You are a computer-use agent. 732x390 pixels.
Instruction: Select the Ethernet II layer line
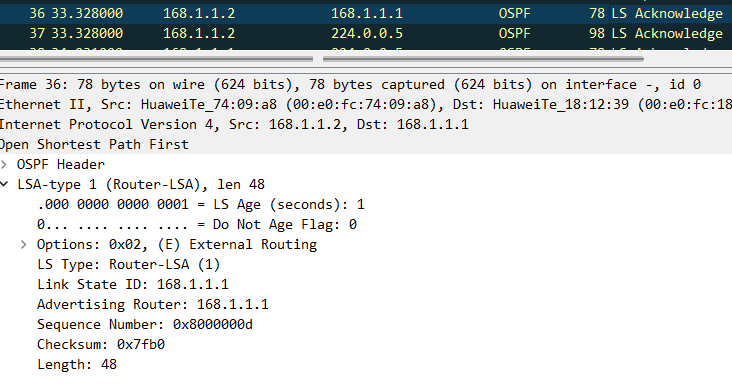coord(366,105)
